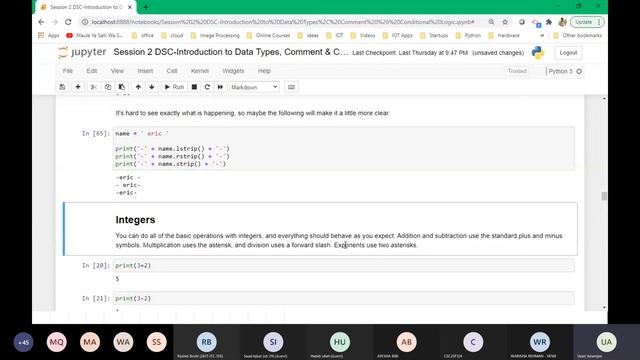
Task: Open the cloud bookmarks folder
Action: pos(172,36)
